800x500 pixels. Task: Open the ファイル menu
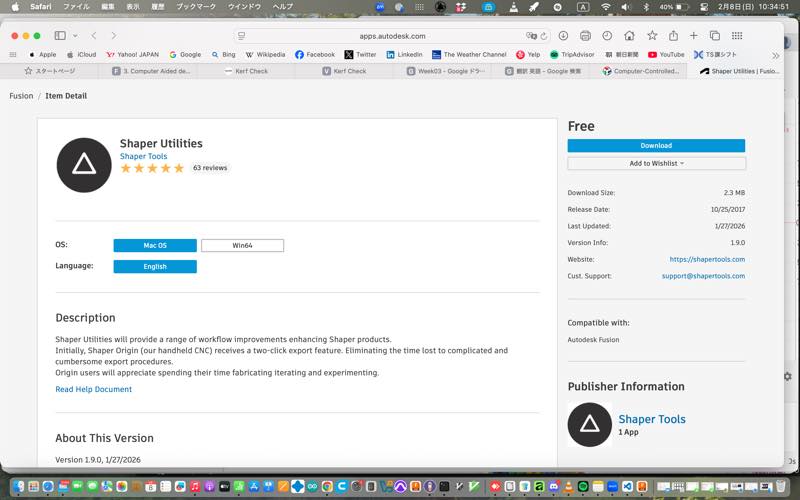(77, 7)
